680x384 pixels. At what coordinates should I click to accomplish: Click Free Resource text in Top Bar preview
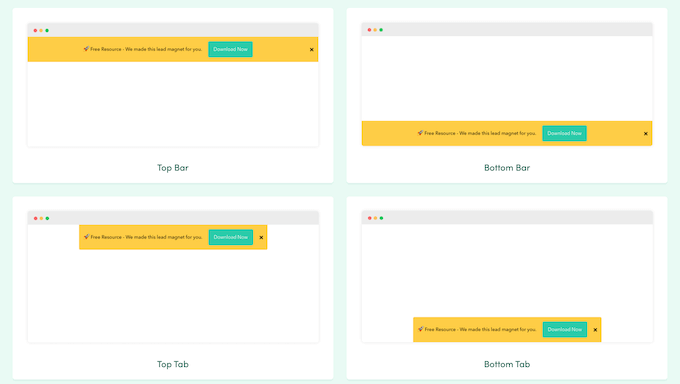coord(146,49)
